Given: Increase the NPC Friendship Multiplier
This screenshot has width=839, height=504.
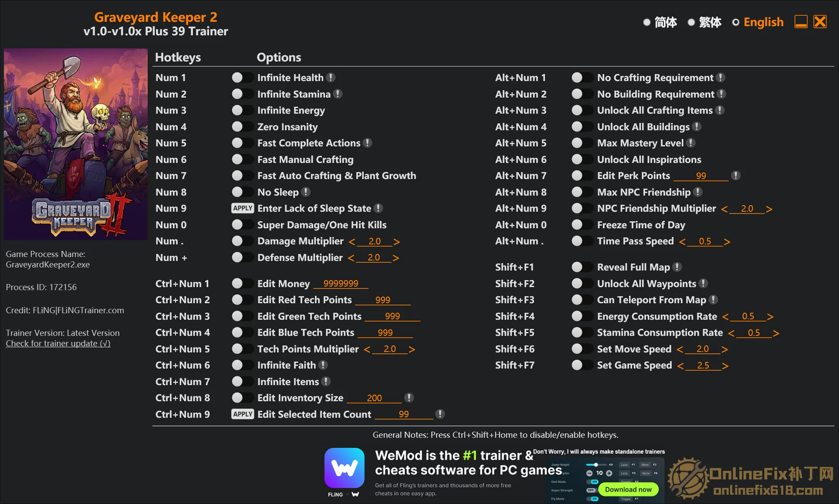Looking at the screenshot, I should pos(769,209).
